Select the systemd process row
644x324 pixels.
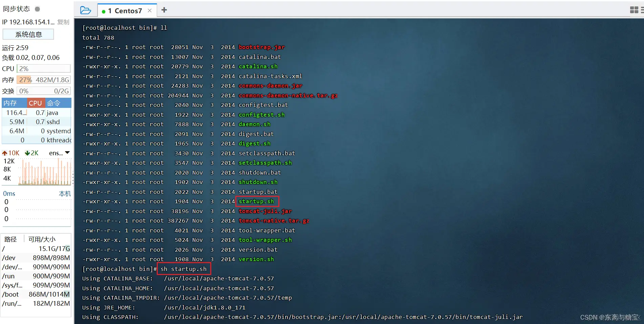pyautogui.click(x=37, y=131)
